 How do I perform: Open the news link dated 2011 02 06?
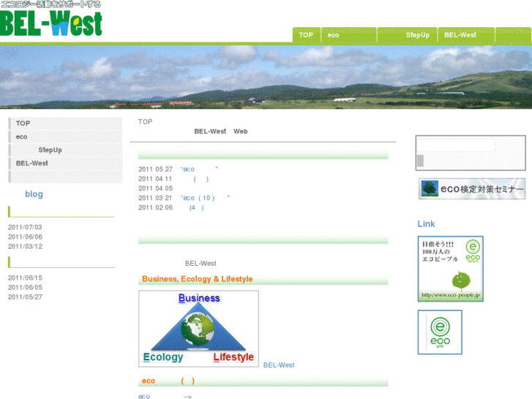coord(196,208)
